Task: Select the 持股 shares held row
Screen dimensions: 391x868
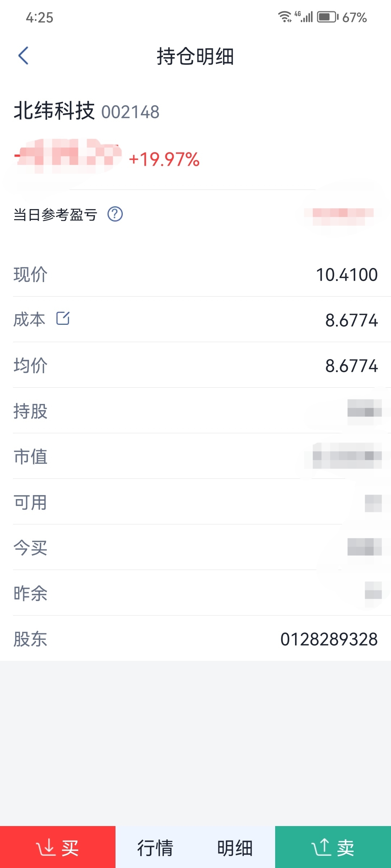Action: pyautogui.click(x=195, y=410)
